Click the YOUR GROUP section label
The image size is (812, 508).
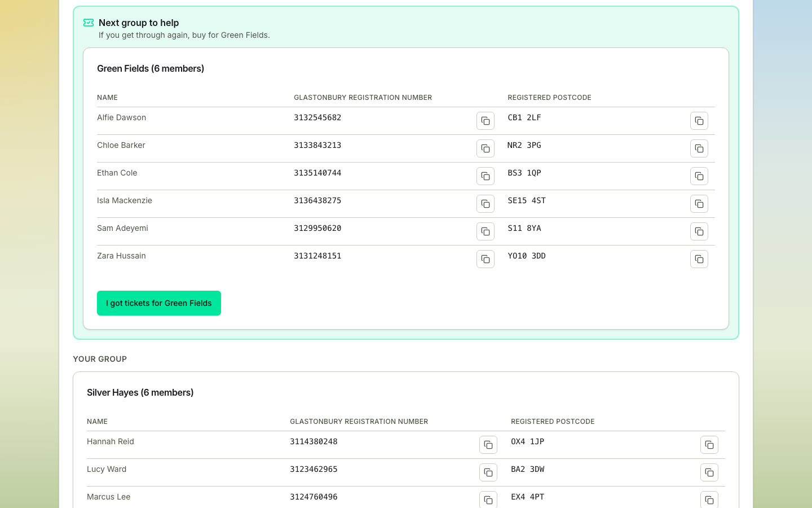click(x=100, y=359)
